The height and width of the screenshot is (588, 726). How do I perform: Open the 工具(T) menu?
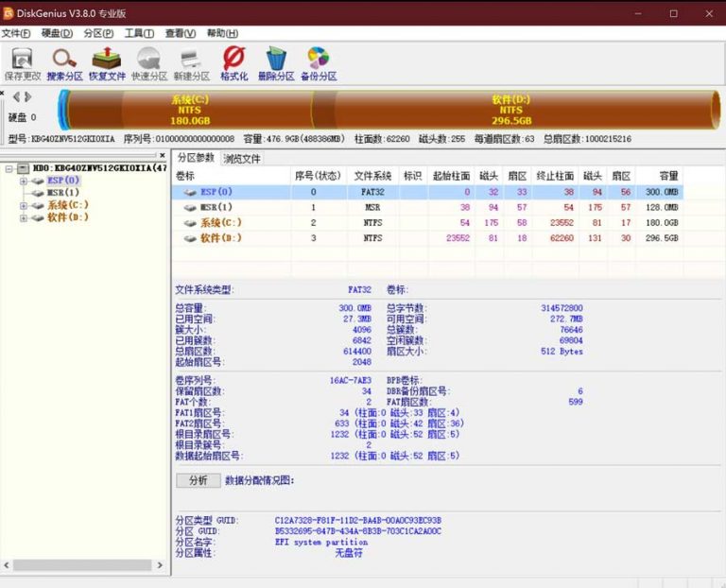pyautogui.click(x=139, y=33)
